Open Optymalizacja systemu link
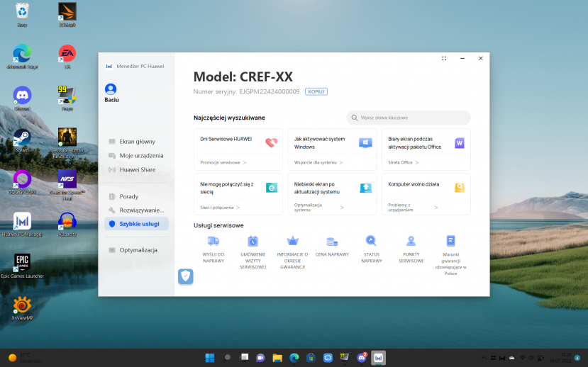 click(318, 208)
